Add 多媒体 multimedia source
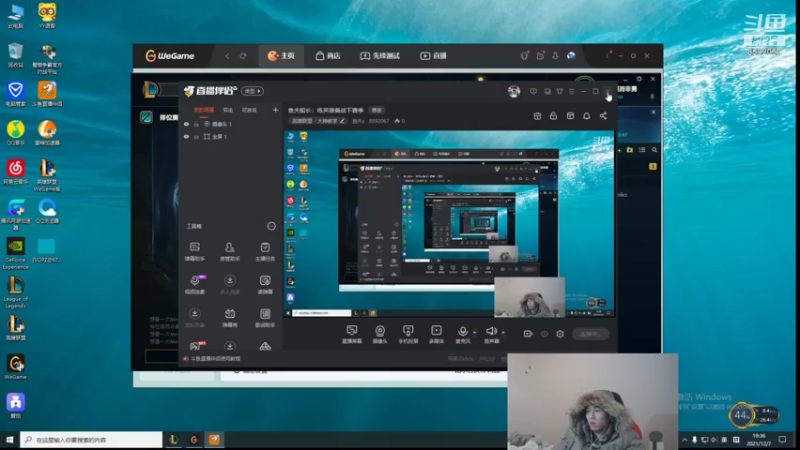 coord(436,334)
